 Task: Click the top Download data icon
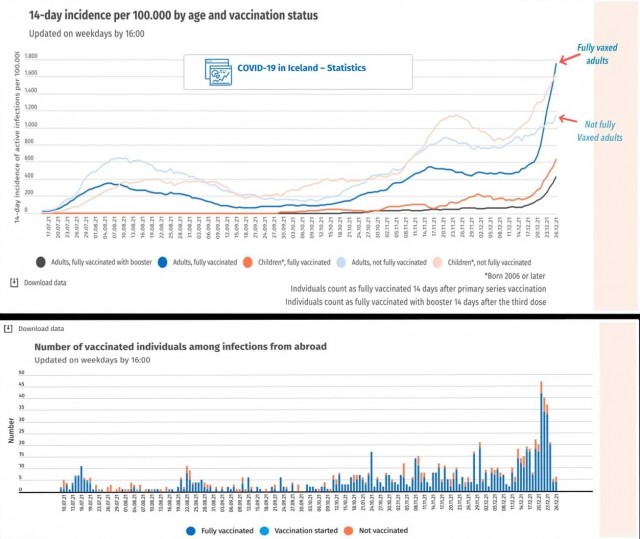(x=14, y=283)
